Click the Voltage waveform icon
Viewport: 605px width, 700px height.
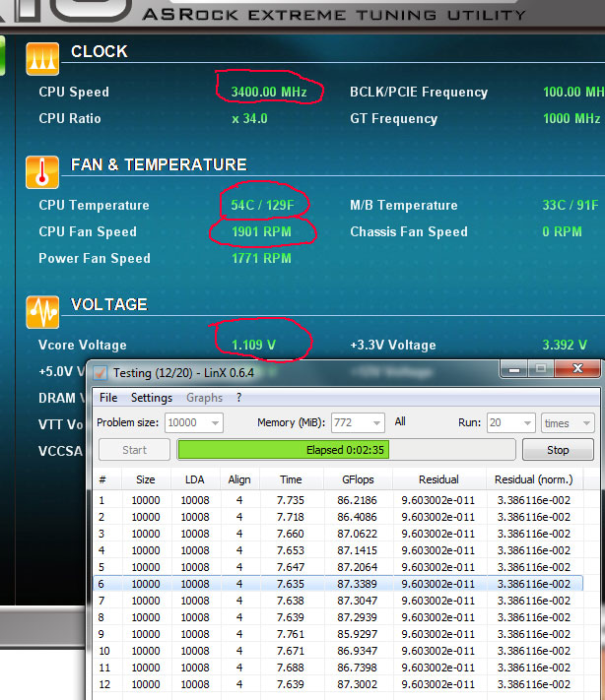pos(42,312)
